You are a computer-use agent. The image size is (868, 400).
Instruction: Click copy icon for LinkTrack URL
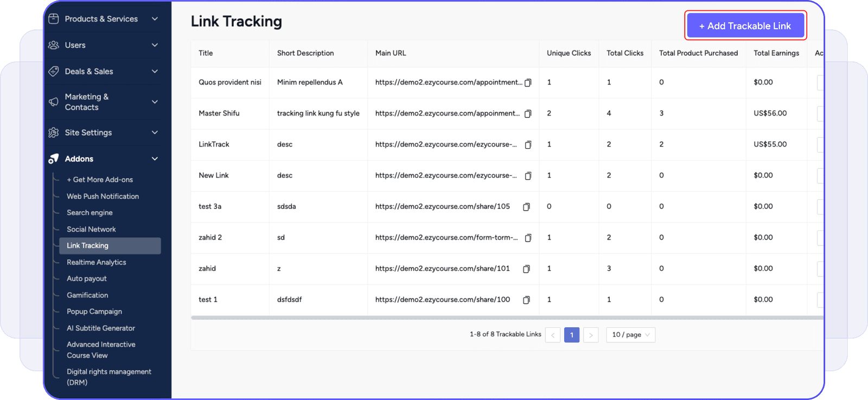click(x=528, y=145)
